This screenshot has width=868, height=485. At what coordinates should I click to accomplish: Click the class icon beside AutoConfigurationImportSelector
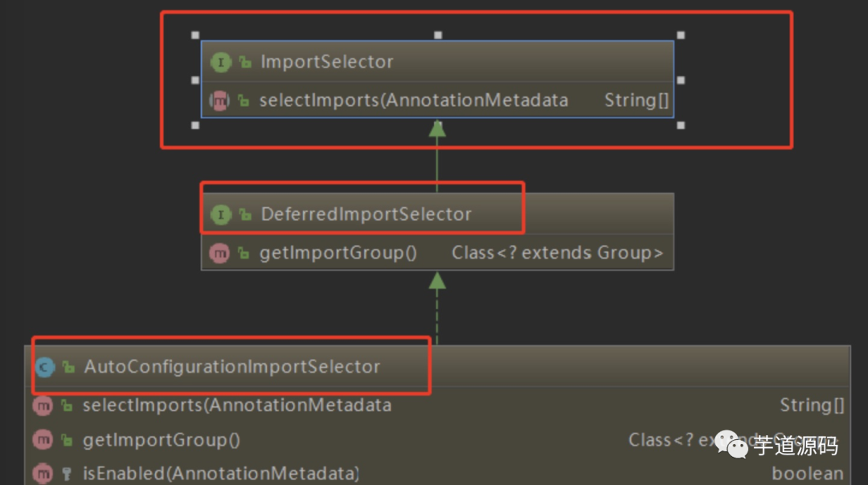click(44, 367)
